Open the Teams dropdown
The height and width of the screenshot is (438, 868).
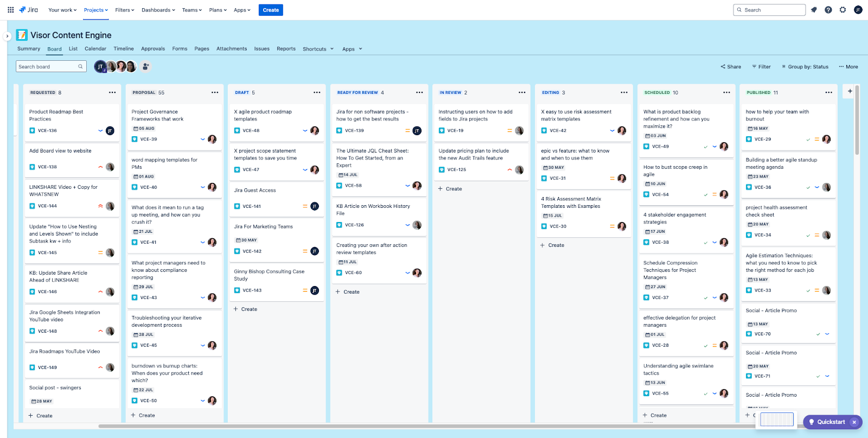192,10
